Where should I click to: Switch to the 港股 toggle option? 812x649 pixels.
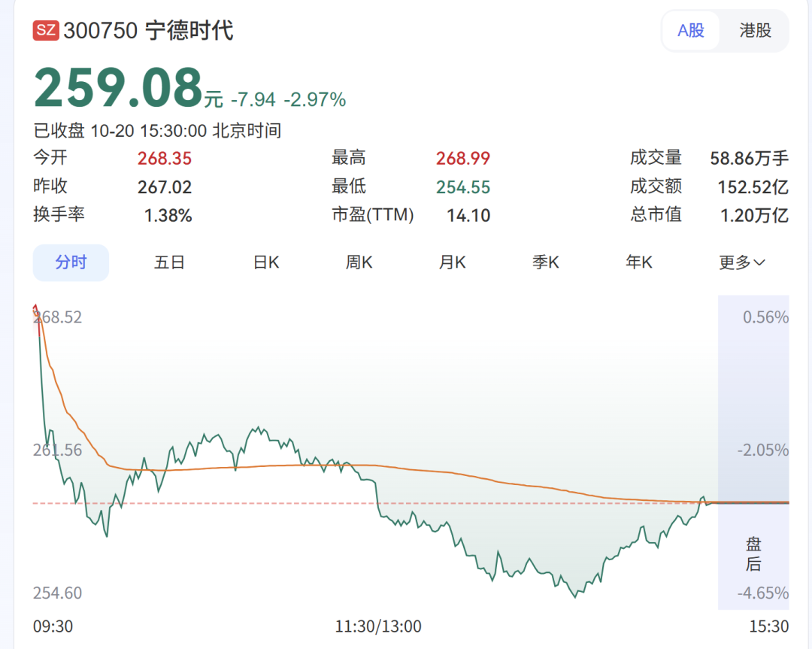point(755,31)
